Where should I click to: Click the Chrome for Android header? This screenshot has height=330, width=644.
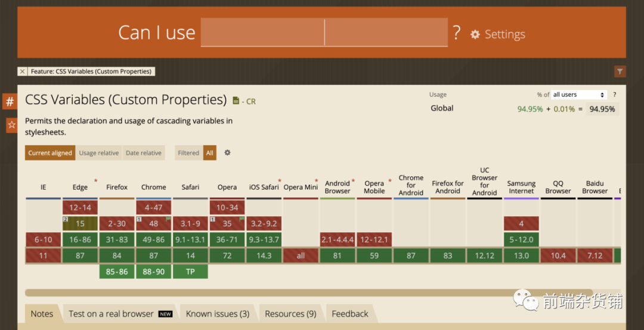coord(411,185)
